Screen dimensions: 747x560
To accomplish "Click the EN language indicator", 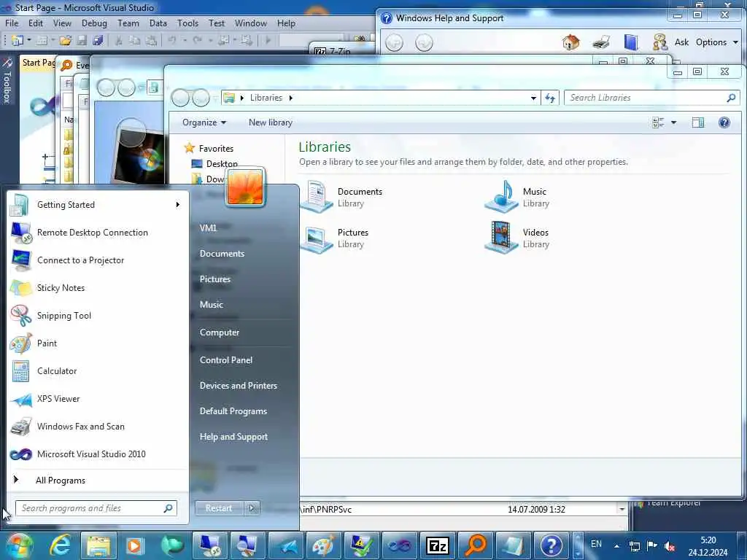I will (596, 544).
